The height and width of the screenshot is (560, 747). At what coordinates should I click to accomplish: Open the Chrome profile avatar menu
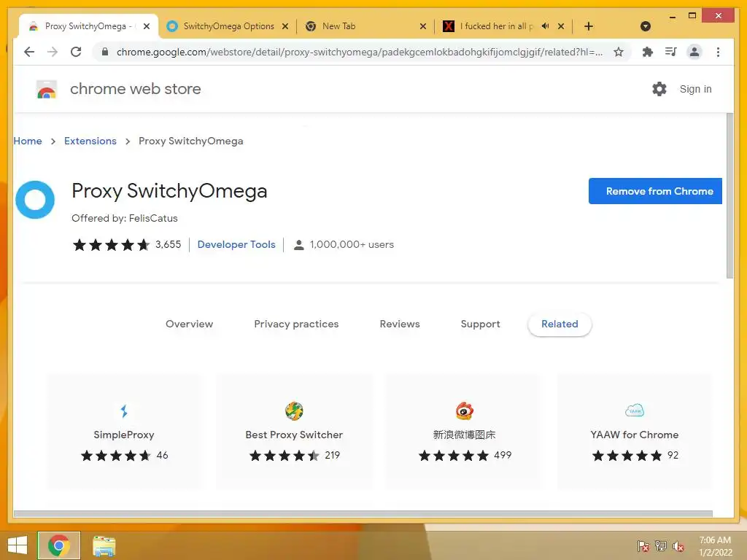pyautogui.click(x=694, y=52)
